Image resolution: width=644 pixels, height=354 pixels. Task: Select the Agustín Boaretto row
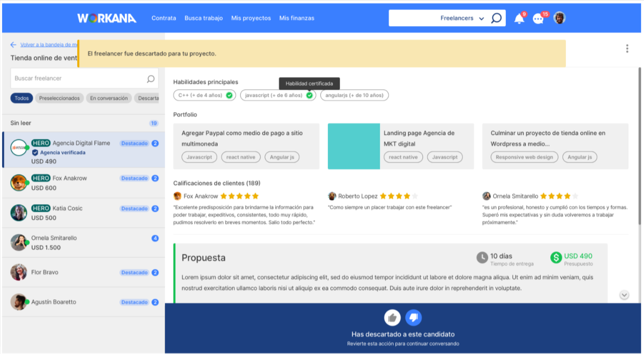tap(83, 302)
